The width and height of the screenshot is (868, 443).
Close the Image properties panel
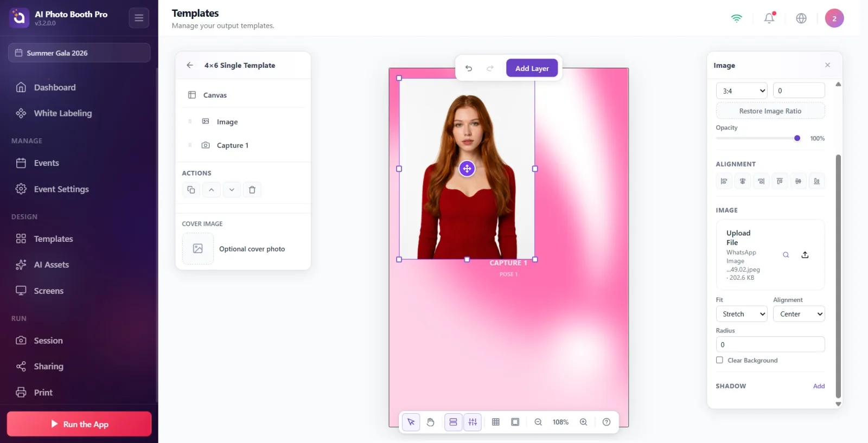pos(827,65)
